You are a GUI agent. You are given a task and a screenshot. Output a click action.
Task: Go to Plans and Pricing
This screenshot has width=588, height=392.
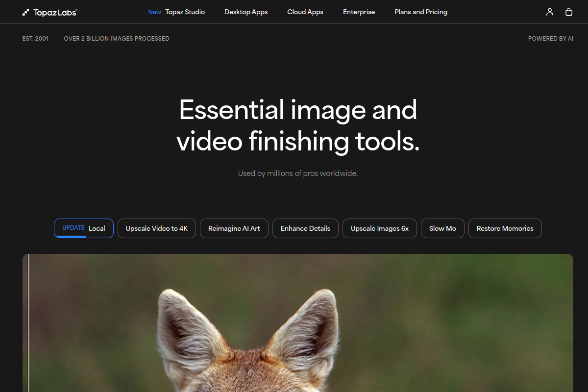[x=421, y=12]
